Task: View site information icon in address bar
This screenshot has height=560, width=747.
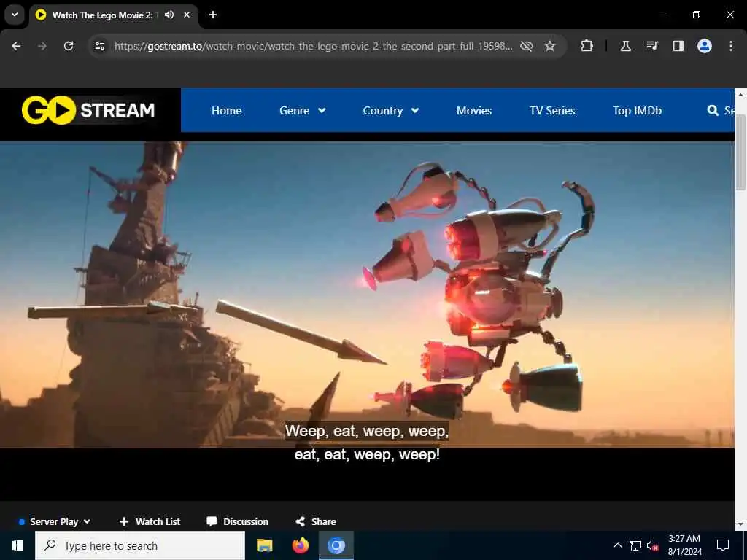Action: point(99,46)
